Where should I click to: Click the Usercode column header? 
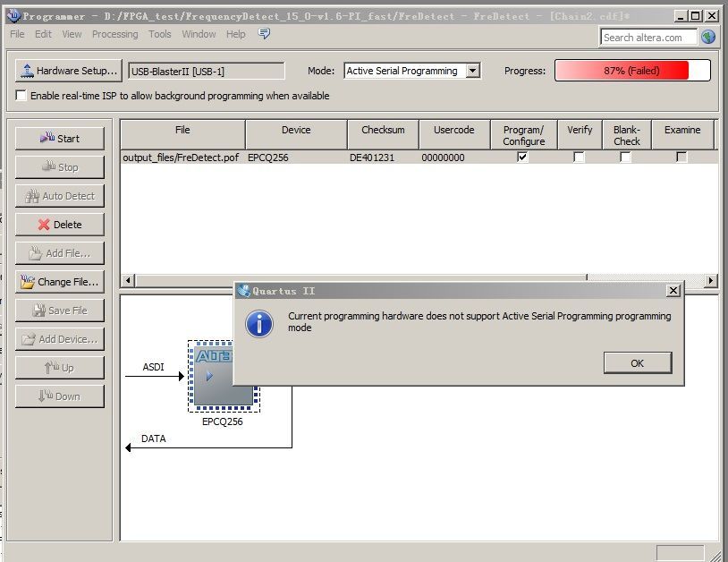[454, 135]
